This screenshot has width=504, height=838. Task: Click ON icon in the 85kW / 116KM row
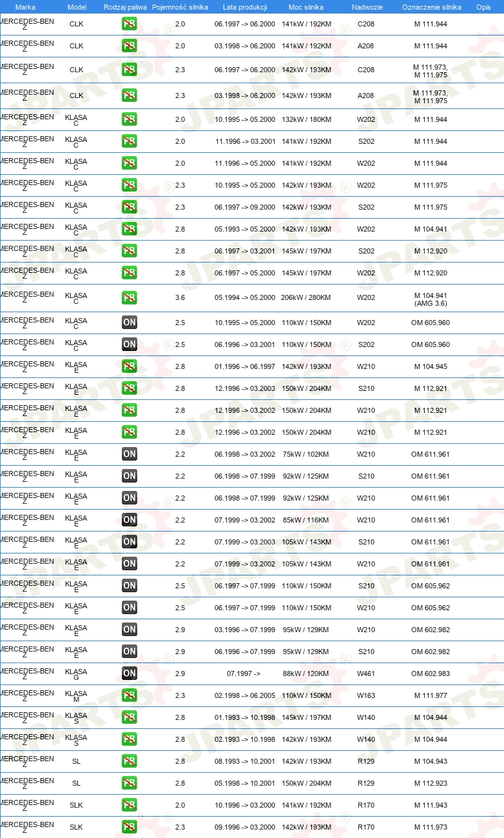click(129, 520)
